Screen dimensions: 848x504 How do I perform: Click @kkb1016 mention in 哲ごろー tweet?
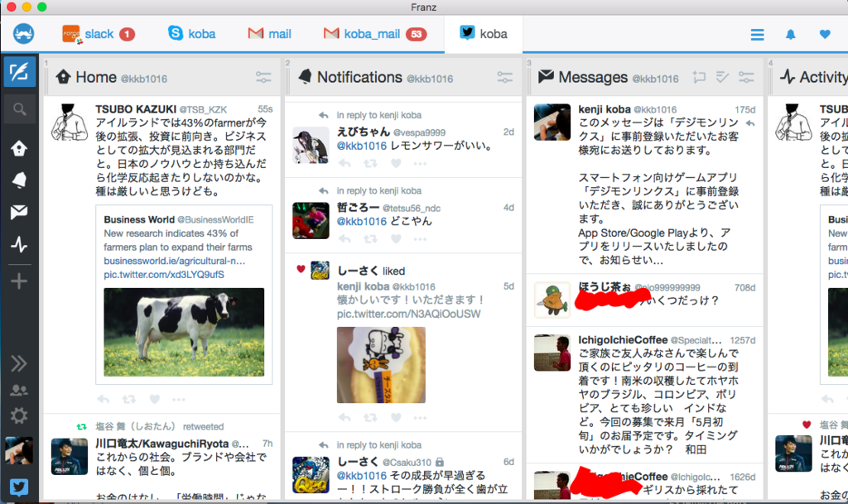pos(362,222)
